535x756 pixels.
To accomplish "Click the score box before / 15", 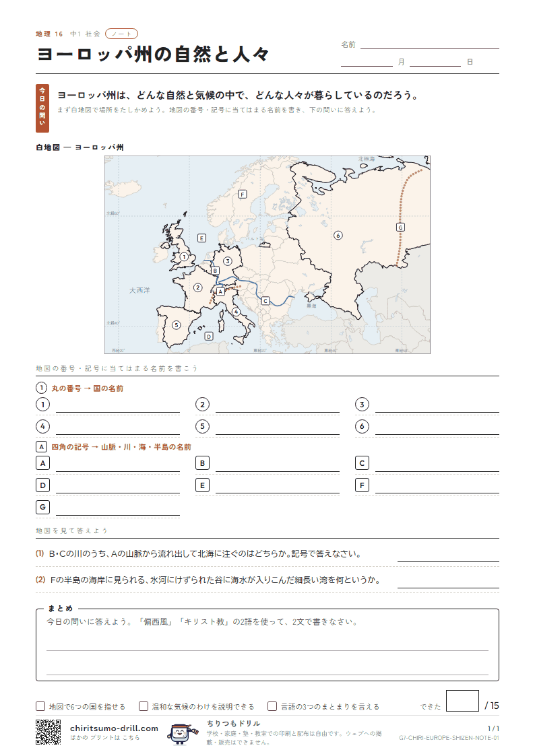I will click(x=462, y=701).
